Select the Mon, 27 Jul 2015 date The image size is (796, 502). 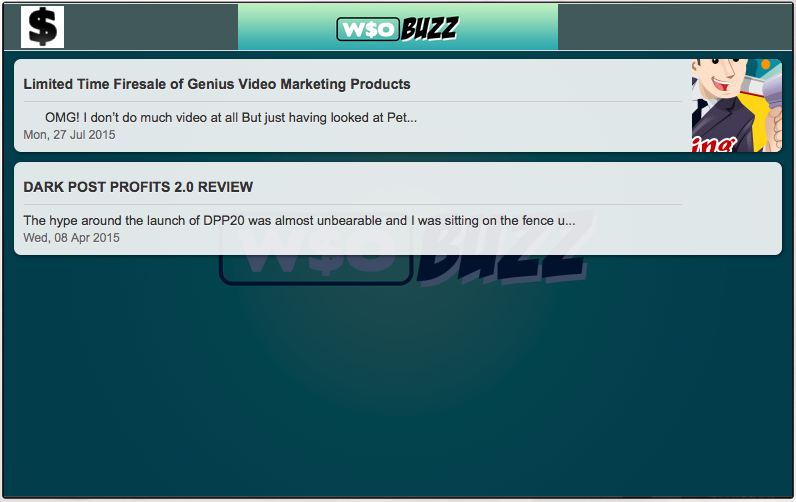click(x=69, y=135)
